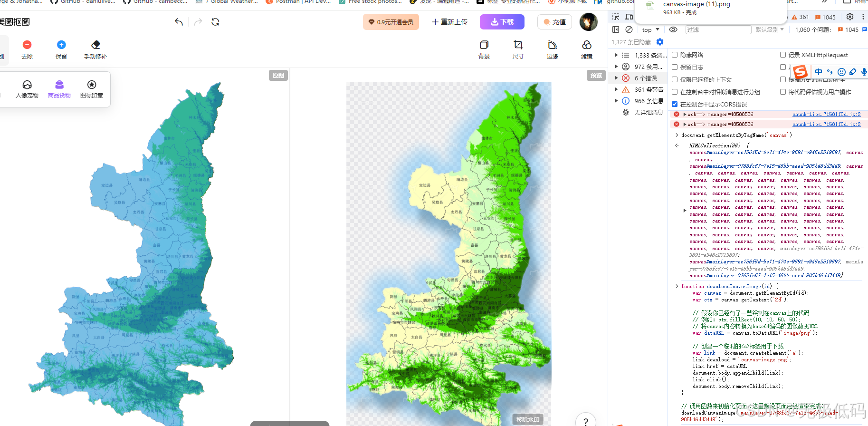Open downloaded canvas-image (11).png popup entry
Screen dimensions: 868x426
click(710, 8)
